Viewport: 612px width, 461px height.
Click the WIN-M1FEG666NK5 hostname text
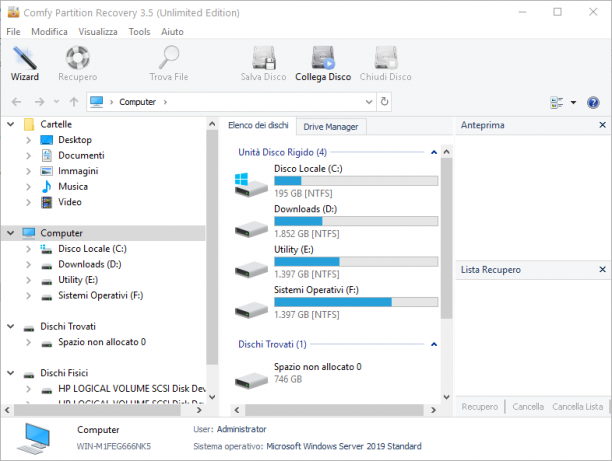click(x=114, y=446)
